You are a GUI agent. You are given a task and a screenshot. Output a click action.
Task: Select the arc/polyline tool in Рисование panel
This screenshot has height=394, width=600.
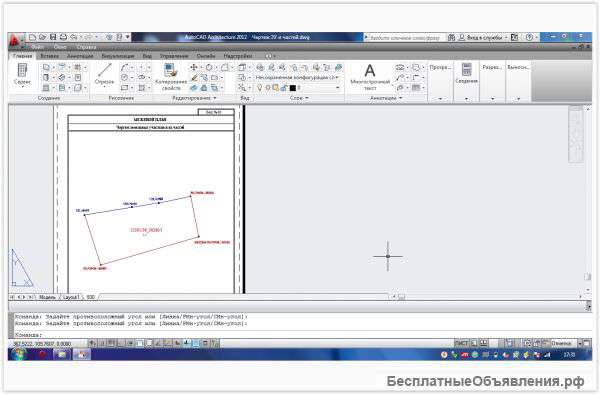coord(124,67)
